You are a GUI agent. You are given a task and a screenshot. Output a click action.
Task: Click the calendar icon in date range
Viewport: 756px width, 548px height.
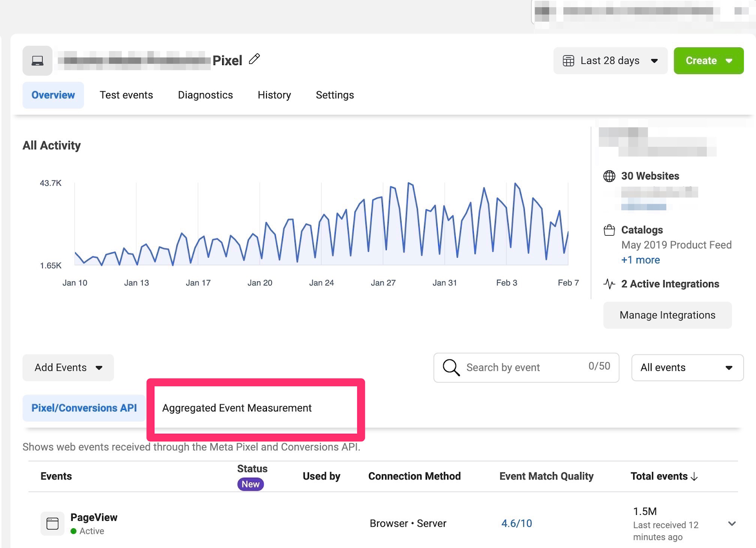[568, 60]
